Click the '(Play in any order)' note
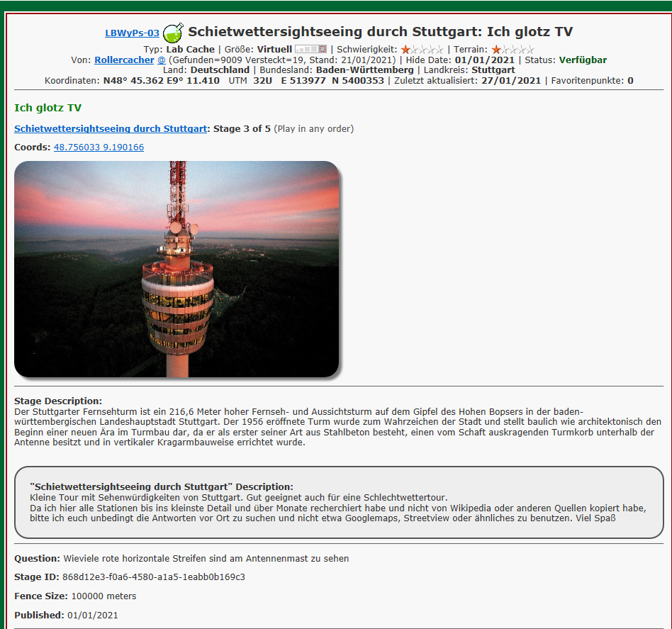The height and width of the screenshot is (629, 672). click(x=314, y=128)
